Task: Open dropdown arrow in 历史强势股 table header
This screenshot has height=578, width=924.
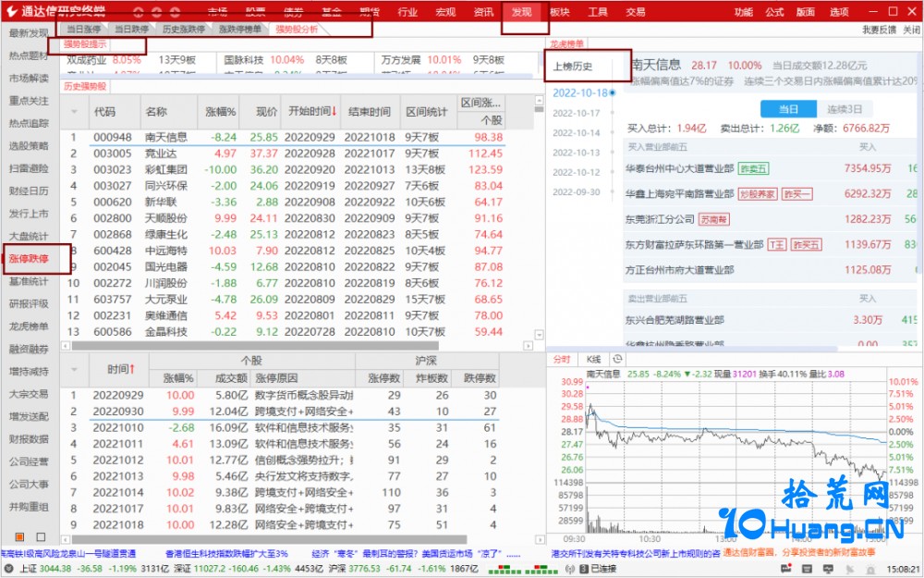Action: point(74,112)
